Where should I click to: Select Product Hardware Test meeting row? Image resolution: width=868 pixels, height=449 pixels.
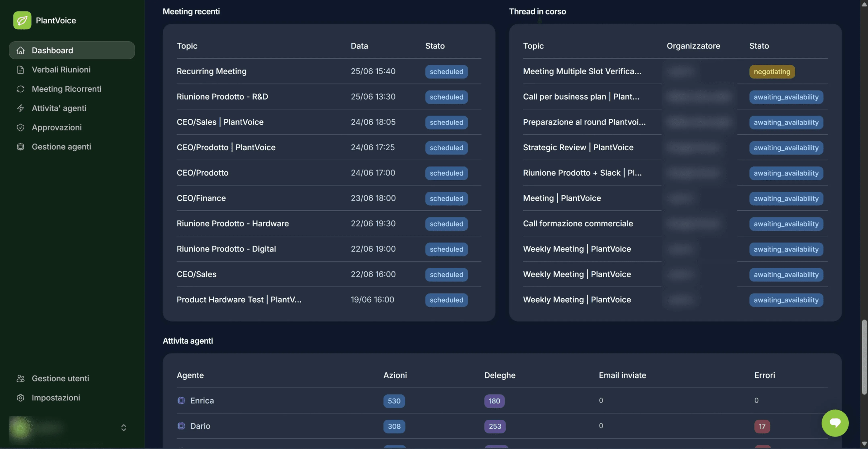[329, 299]
